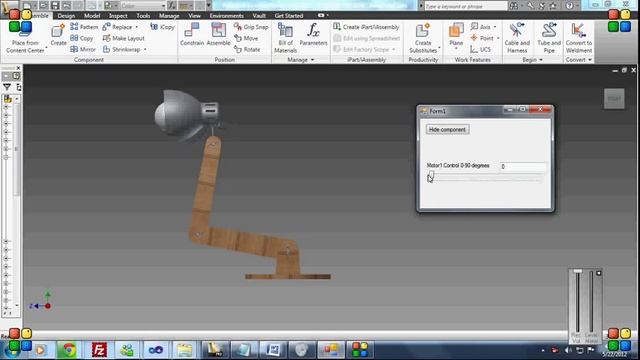Launch Create Substitutes tool

[x=423, y=38]
